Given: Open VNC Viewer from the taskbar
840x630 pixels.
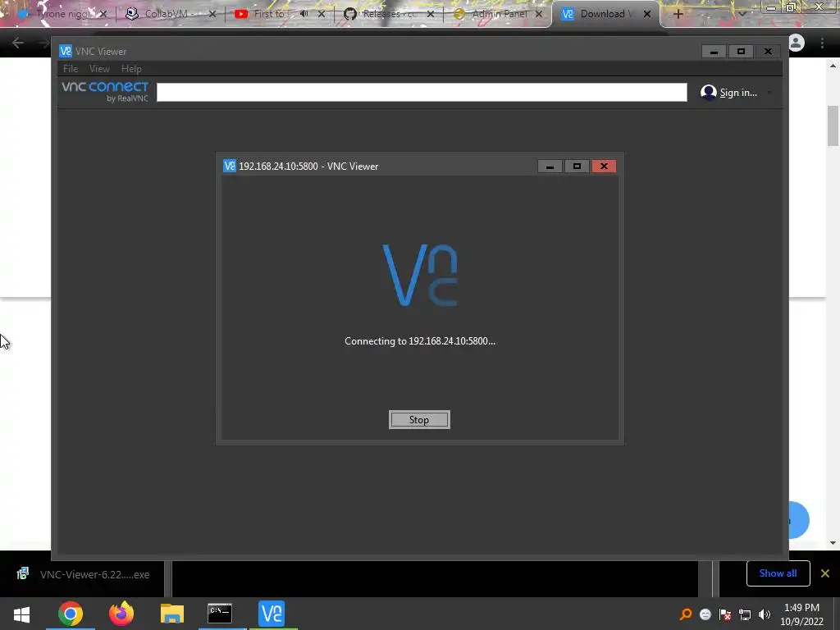Looking at the screenshot, I should 272,614.
